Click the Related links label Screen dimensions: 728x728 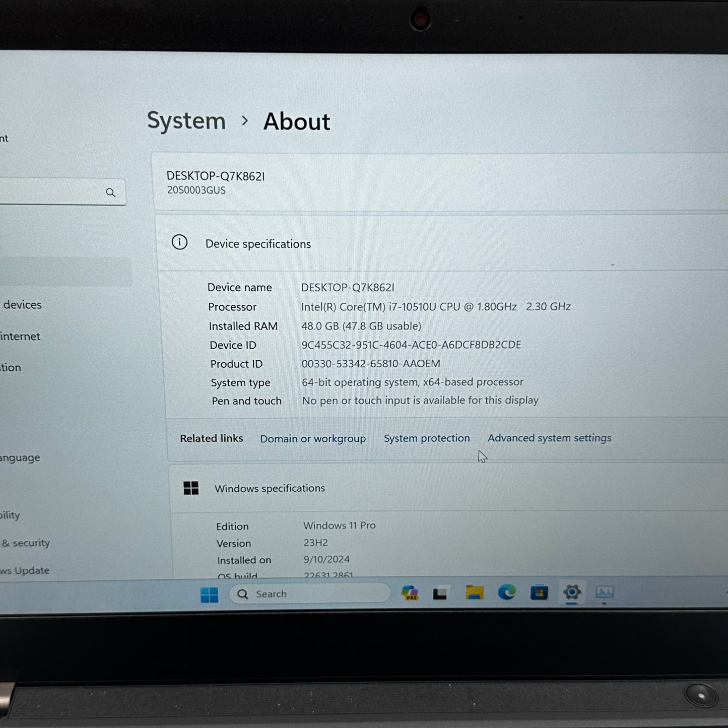[212, 439]
